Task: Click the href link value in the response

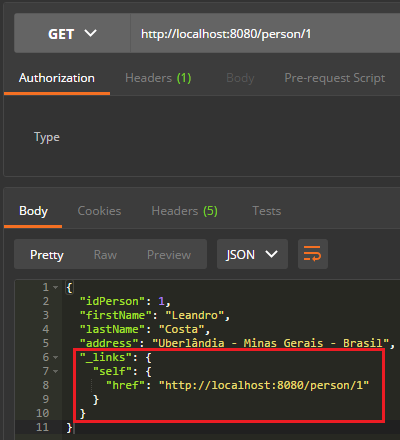Action: [264, 385]
